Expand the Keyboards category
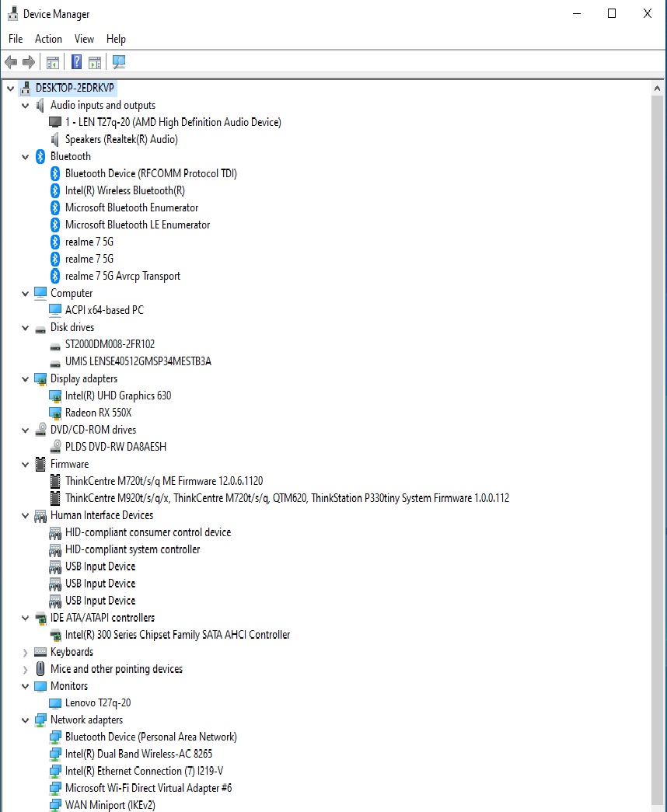Screen dimensions: 667x812 [25, 653]
